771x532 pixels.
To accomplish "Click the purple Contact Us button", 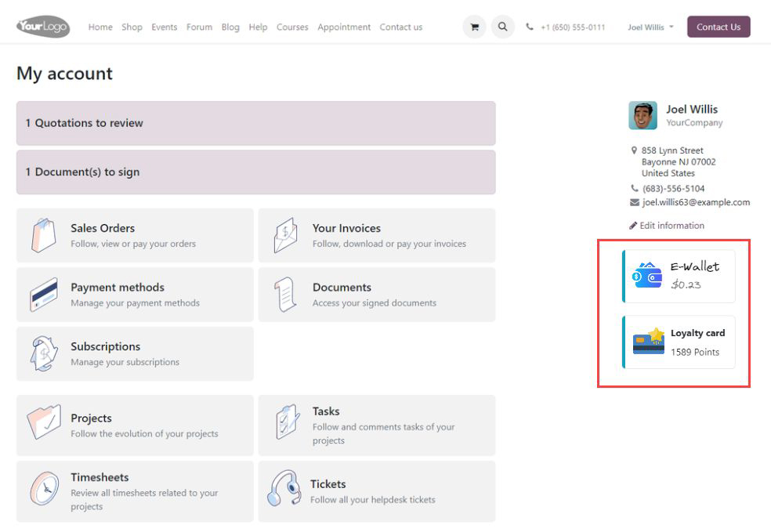I will pos(719,27).
